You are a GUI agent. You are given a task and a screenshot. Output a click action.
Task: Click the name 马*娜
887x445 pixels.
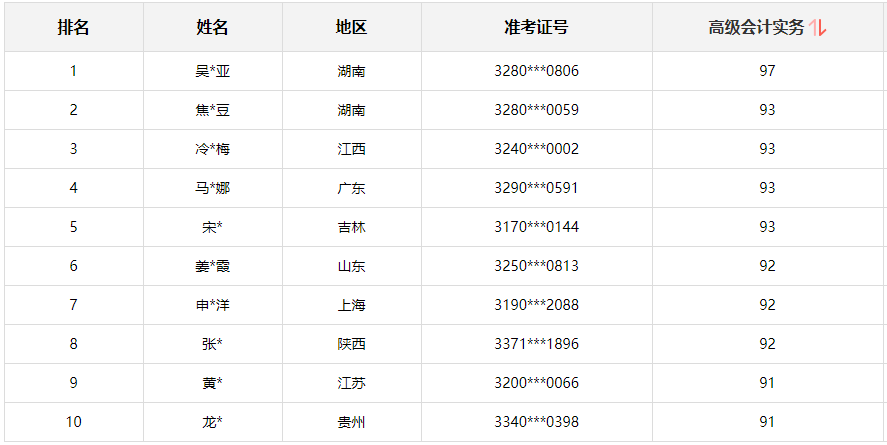click(212, 188)
